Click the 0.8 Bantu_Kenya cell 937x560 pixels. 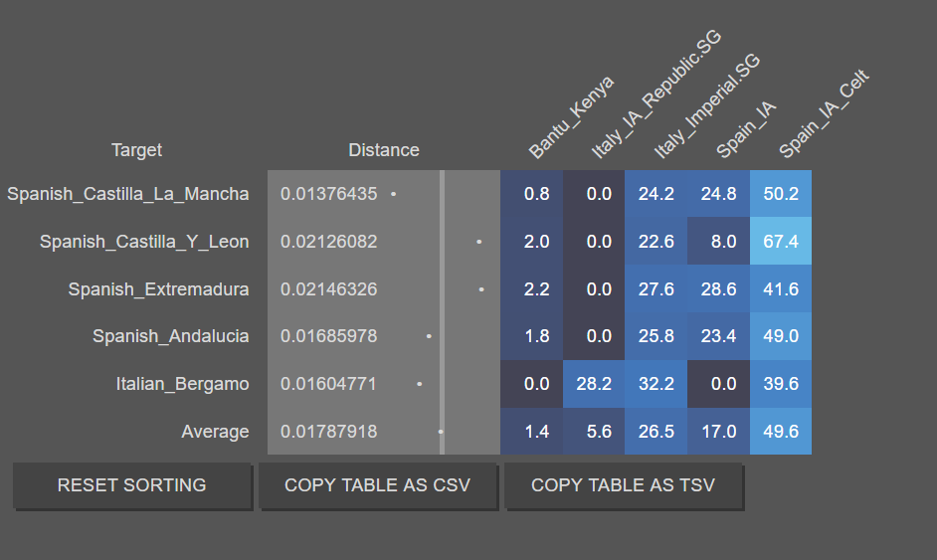pos(532,194)
